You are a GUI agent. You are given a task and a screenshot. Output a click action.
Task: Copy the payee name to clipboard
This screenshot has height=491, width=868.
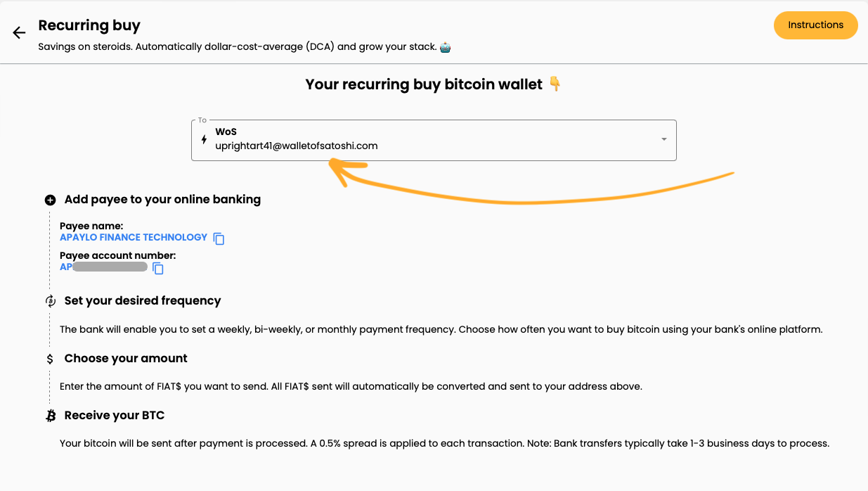(219, 238)
